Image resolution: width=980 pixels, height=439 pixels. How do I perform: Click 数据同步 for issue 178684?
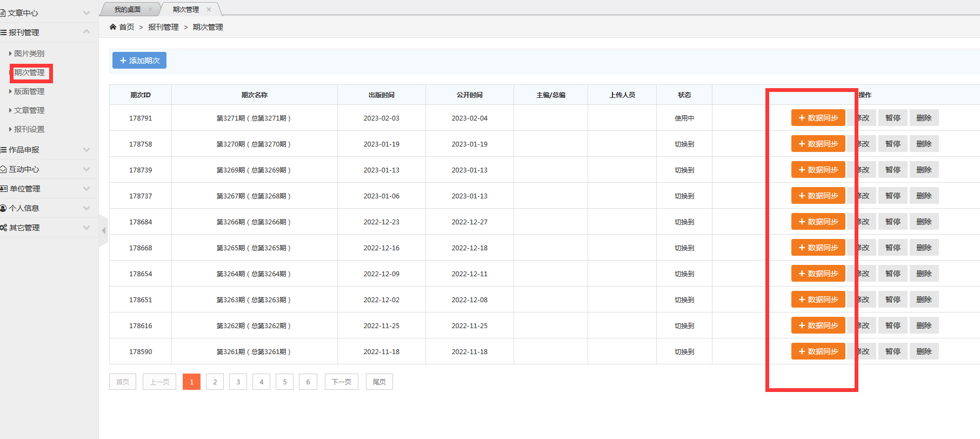818,222
